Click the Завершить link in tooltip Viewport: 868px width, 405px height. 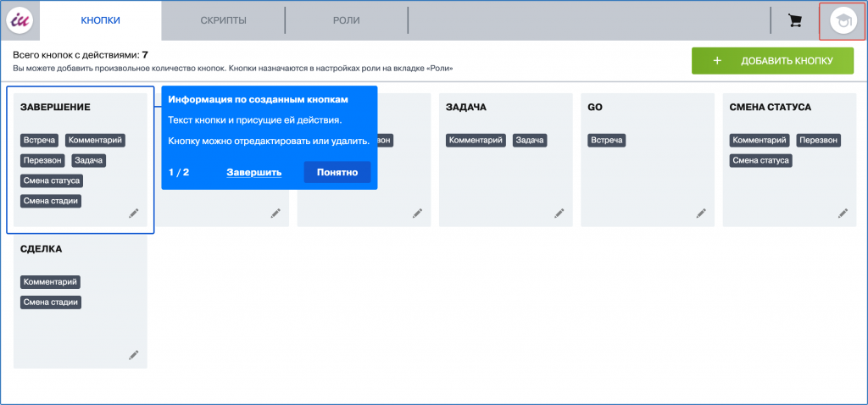[253, 173]
